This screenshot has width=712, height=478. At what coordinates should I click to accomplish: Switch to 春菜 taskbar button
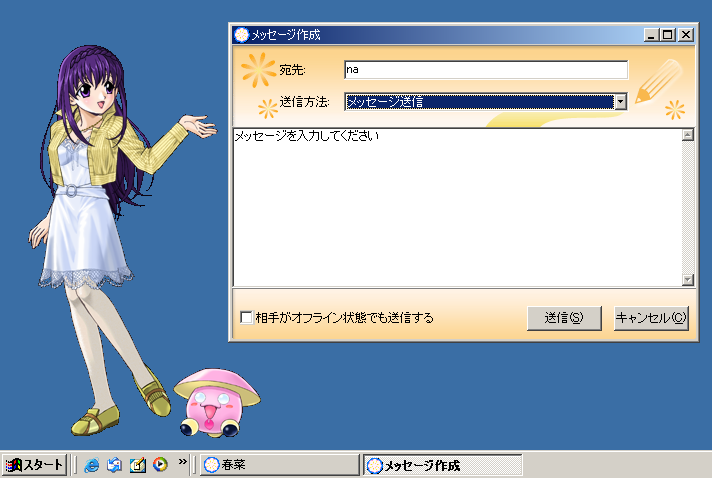(280, 465)
